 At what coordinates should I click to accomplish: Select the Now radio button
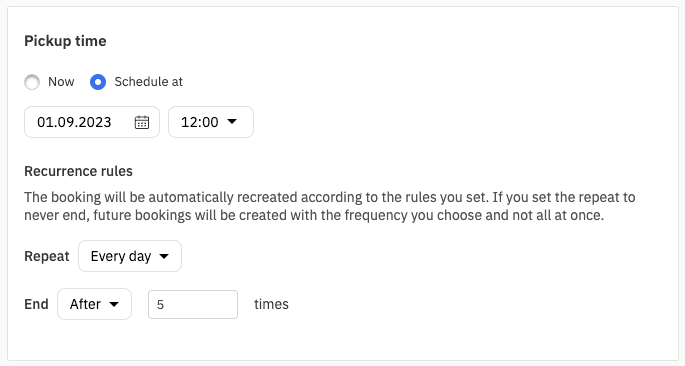click(32, 82)
